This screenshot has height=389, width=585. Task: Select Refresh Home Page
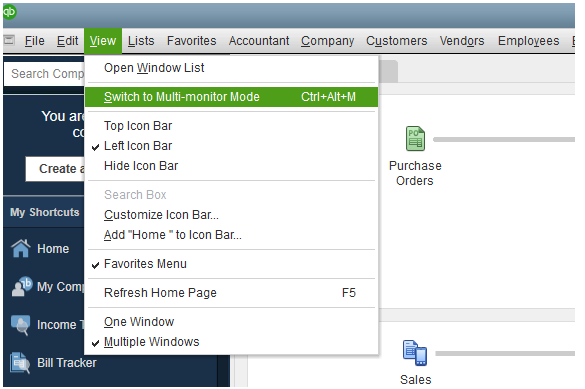pyautogui.click(x=231, y=293)
